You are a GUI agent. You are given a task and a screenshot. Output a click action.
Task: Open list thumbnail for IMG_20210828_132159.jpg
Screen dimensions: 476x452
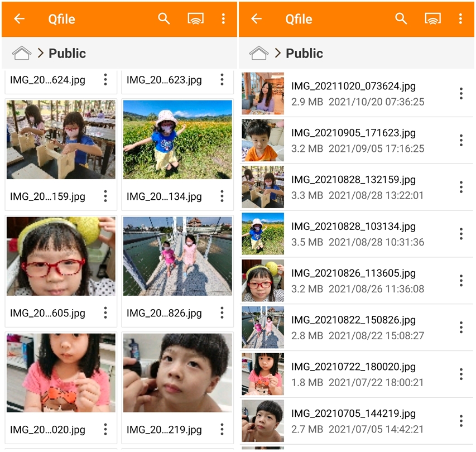coord(263,187)
